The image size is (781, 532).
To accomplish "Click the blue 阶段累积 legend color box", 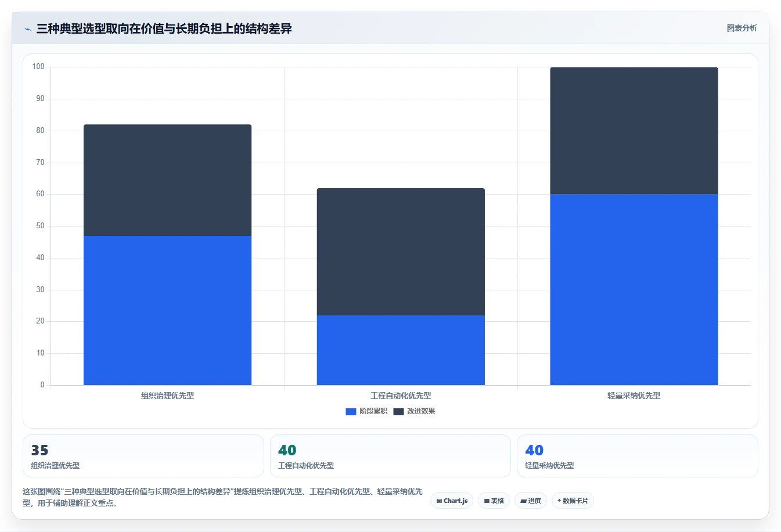I will point(351,411).
